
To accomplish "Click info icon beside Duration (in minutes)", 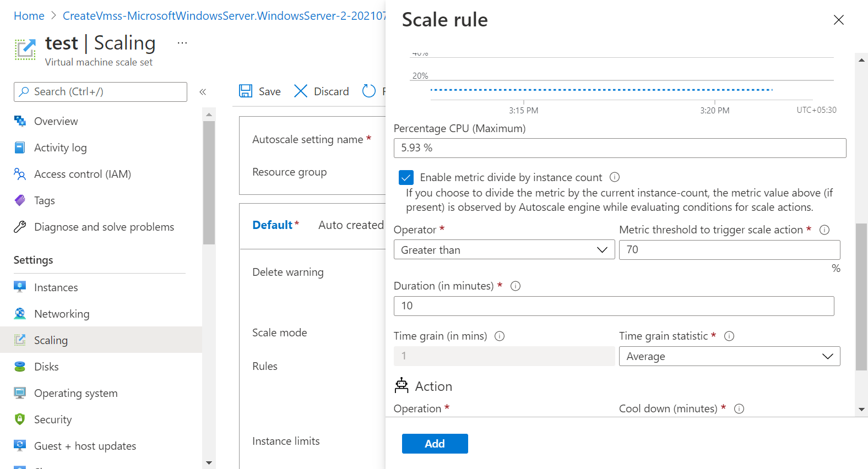I will 516,286.
